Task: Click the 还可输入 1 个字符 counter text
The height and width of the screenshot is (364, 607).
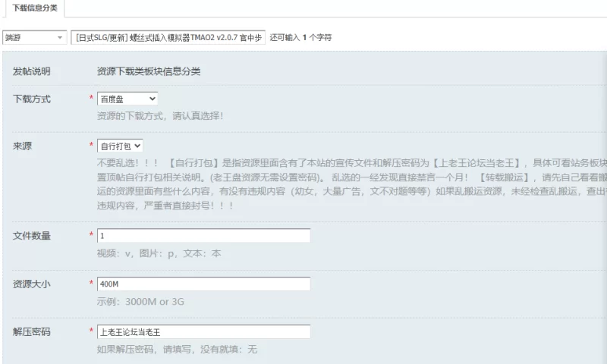Action: pos(300,37)
